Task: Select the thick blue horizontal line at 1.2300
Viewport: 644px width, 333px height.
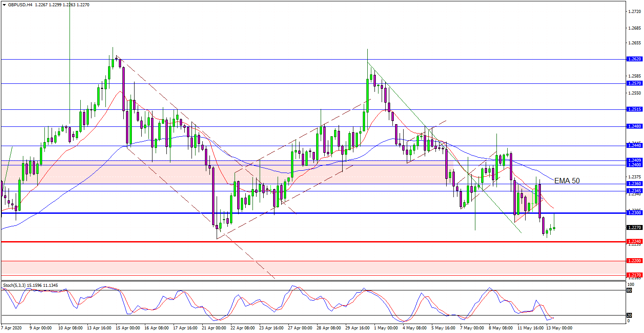Action: tap(313, 213)
